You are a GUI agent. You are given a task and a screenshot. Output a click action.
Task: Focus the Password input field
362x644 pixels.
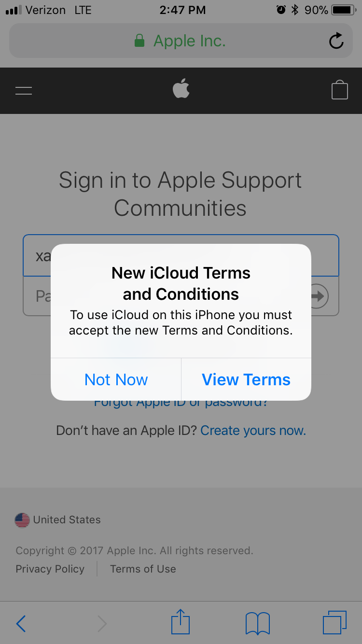point(181,296)
